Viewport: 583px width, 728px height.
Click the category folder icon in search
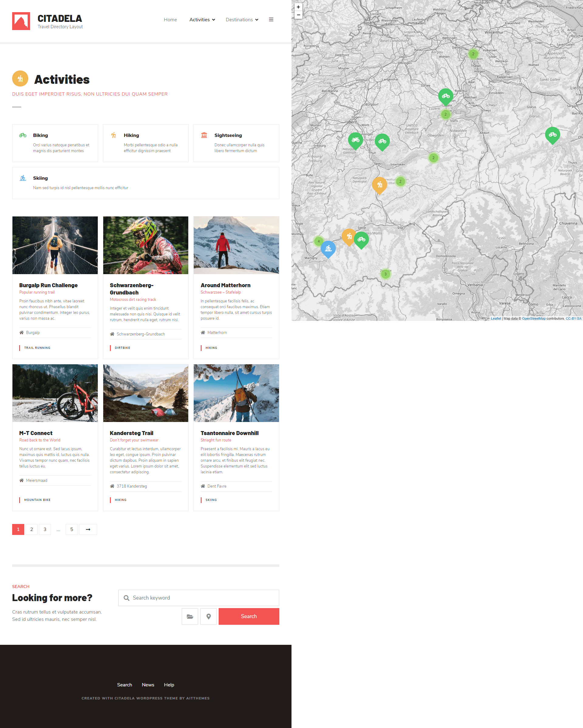190,616
